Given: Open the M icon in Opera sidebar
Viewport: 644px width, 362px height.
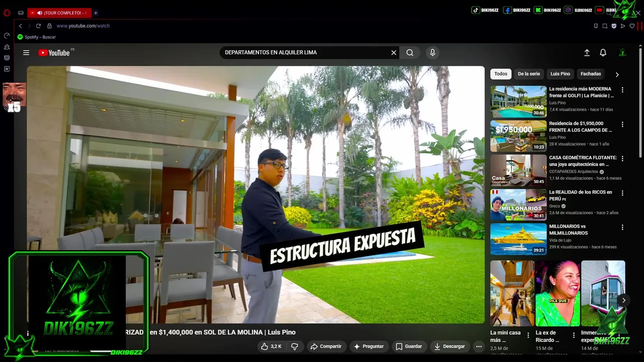Looking at the screenshot, I should click(7, 69).
